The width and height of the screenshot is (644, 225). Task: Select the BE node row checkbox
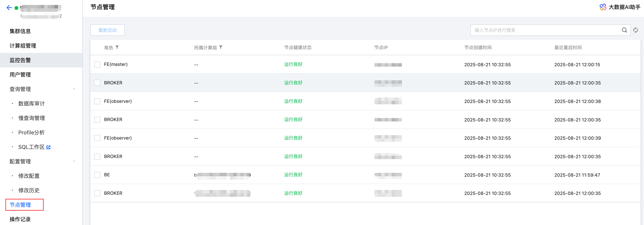click(x=97, y=175)
